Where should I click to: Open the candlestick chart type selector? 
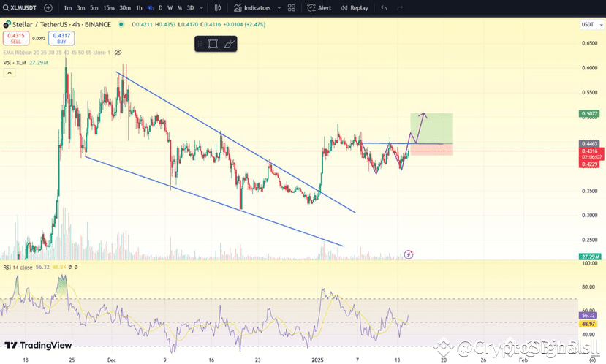tap(218, 8)
